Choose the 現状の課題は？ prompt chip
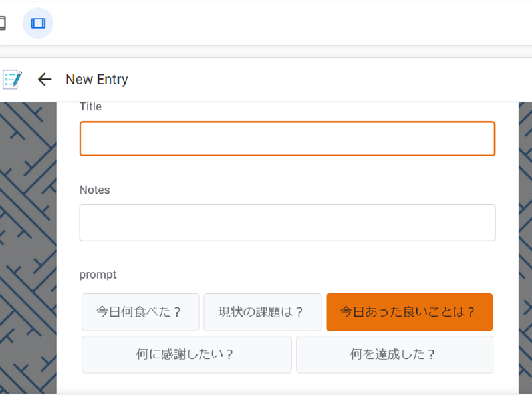This screenshot has width=532, height=399. tap(262, 312)
